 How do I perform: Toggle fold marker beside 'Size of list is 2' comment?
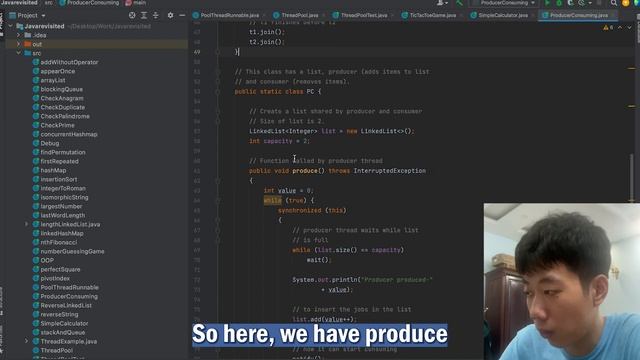point(218,121)
